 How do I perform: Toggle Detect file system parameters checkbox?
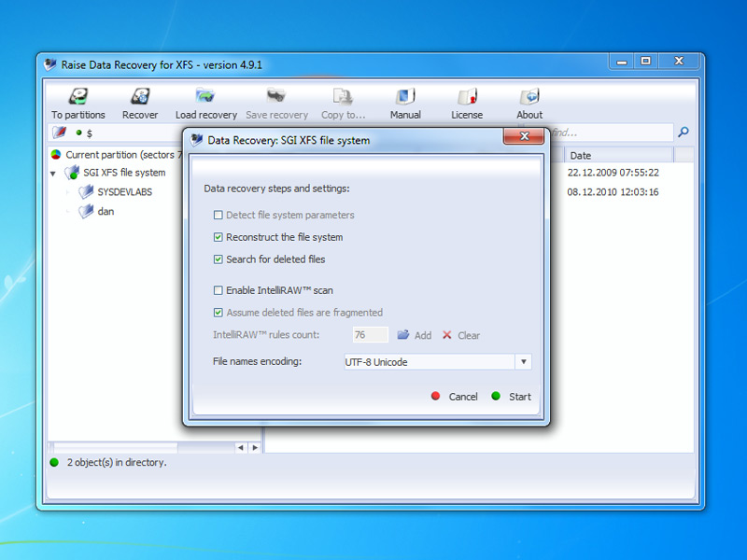click(218, 215)
